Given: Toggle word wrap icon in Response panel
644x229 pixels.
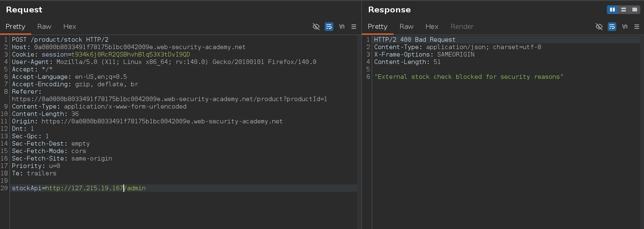Looking at the screenshot, I should [x=612, y=26].
